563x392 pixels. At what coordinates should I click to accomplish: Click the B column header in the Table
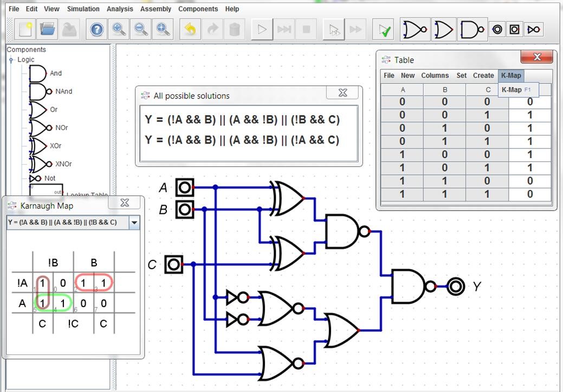coord(445,90)
